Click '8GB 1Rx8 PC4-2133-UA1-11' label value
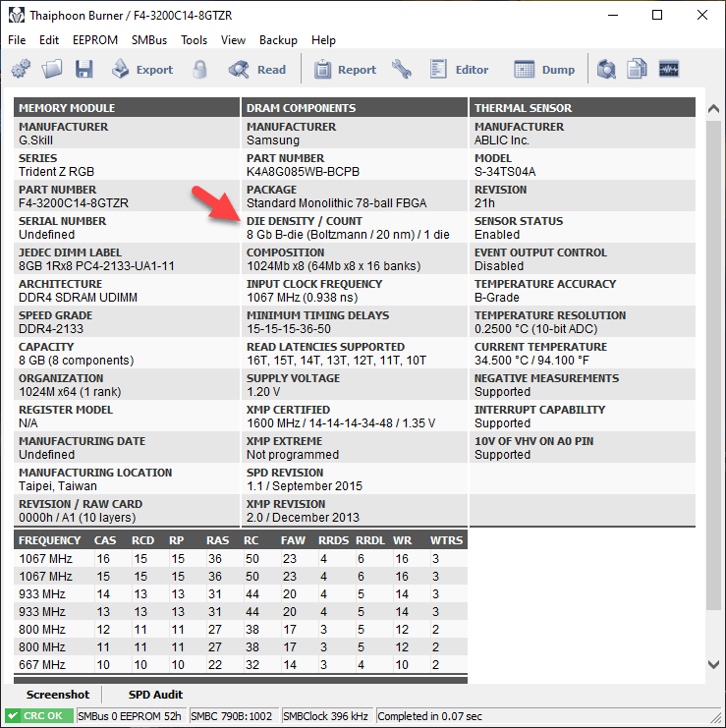Screen dimensions: 726x728 96,266
